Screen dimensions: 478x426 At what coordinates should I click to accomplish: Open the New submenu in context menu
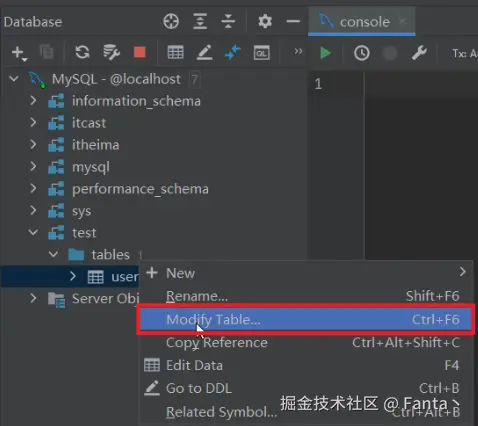click(306, 273)
